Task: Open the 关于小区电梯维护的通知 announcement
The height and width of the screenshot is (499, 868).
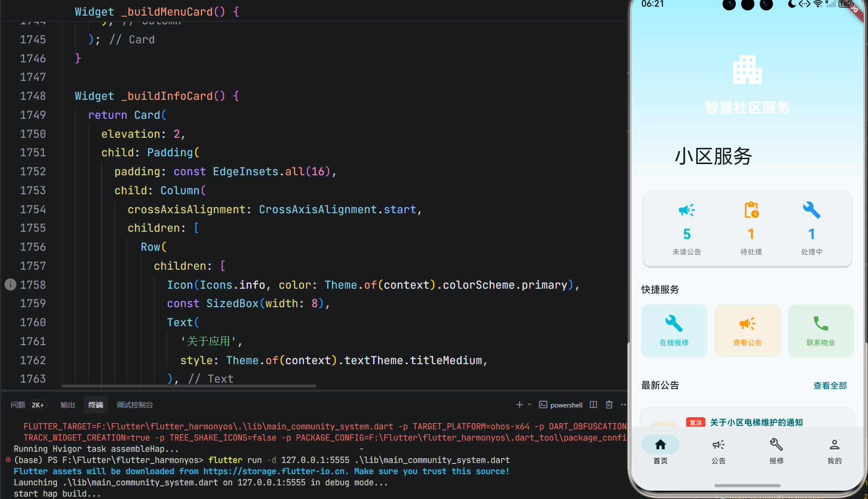Action: [x=756, y=422]
